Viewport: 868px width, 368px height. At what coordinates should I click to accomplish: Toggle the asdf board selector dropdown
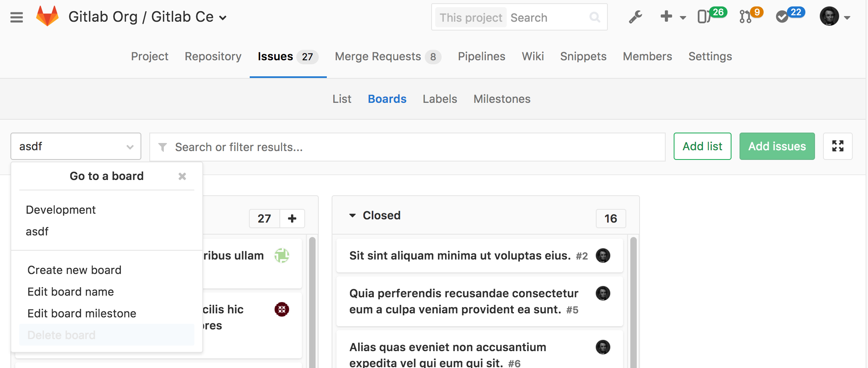pyautogui.click(x=76, y=146)
